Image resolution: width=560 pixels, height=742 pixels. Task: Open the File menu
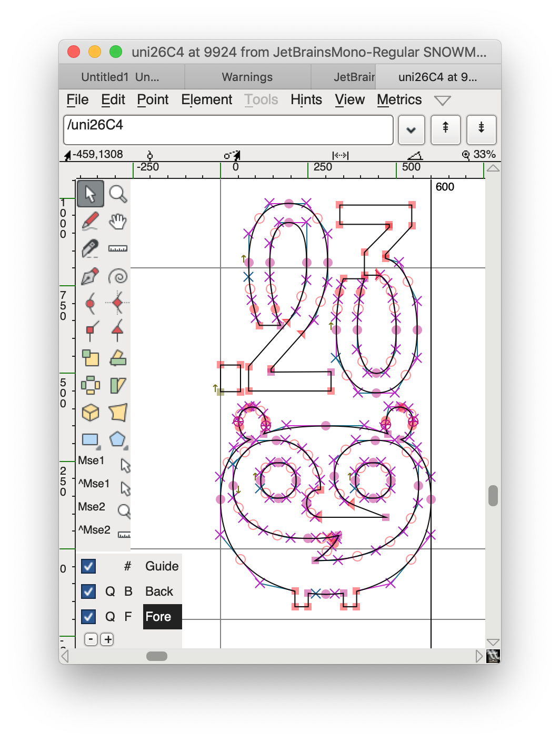pos(77,100)
